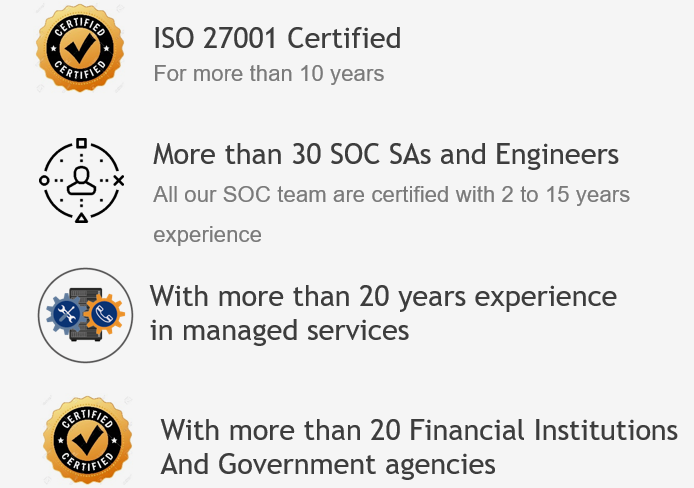Select '20 years experience in managed services' heading
Image resolution: width=694 pixels, height=488 pixels.
coord(383,313)
